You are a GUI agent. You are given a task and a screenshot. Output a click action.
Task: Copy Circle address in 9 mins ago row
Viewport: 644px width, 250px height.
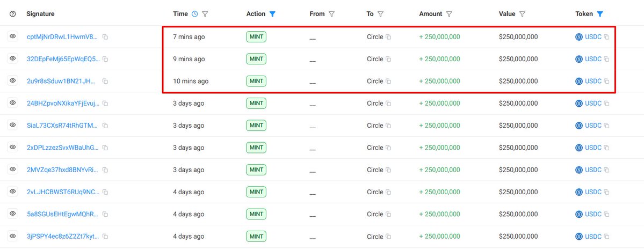coord(388,59)
